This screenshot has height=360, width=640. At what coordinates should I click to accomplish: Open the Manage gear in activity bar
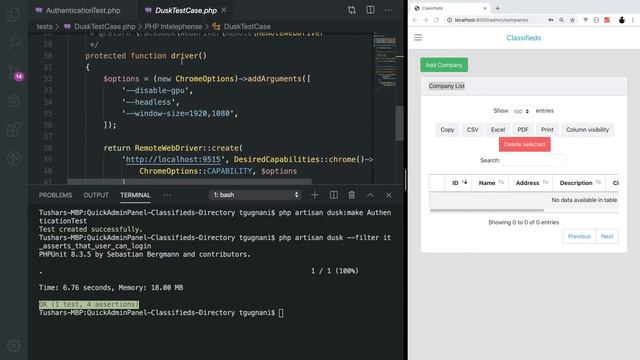point(13,345)
